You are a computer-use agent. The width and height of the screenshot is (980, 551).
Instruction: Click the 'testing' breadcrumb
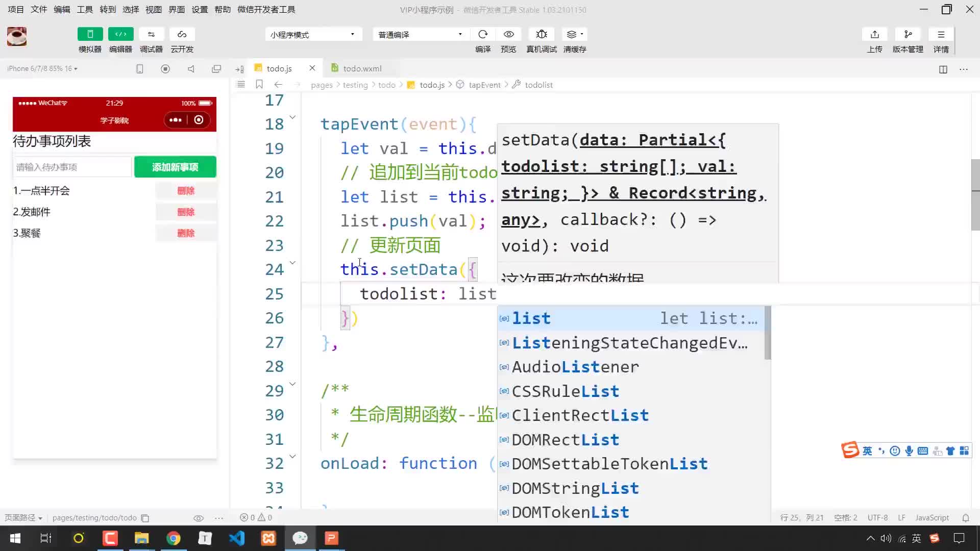(x=355, y=85)
